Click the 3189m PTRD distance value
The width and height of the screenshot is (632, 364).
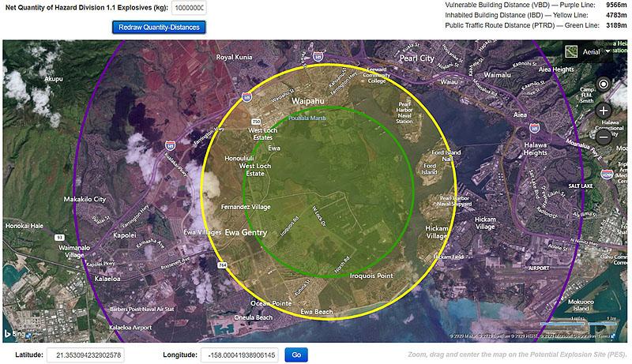(x=616, y=25)
